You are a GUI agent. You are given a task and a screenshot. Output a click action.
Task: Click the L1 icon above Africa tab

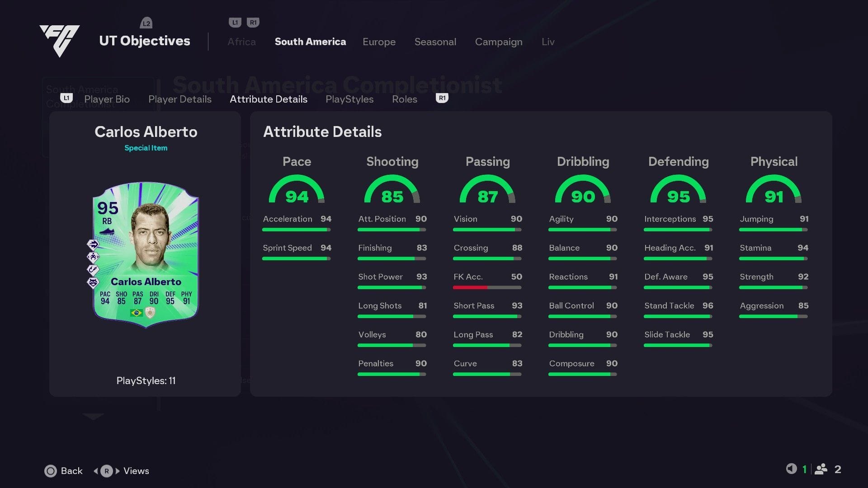(x=235, y=23)
